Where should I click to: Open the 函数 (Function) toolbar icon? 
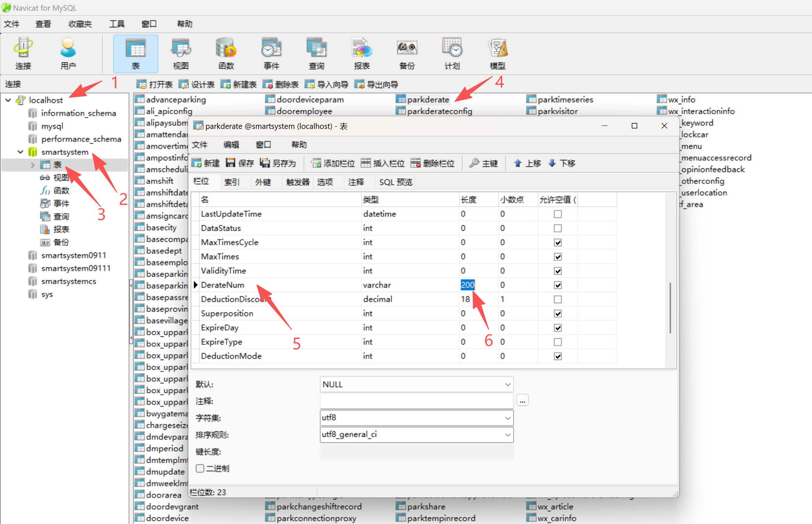226,54
